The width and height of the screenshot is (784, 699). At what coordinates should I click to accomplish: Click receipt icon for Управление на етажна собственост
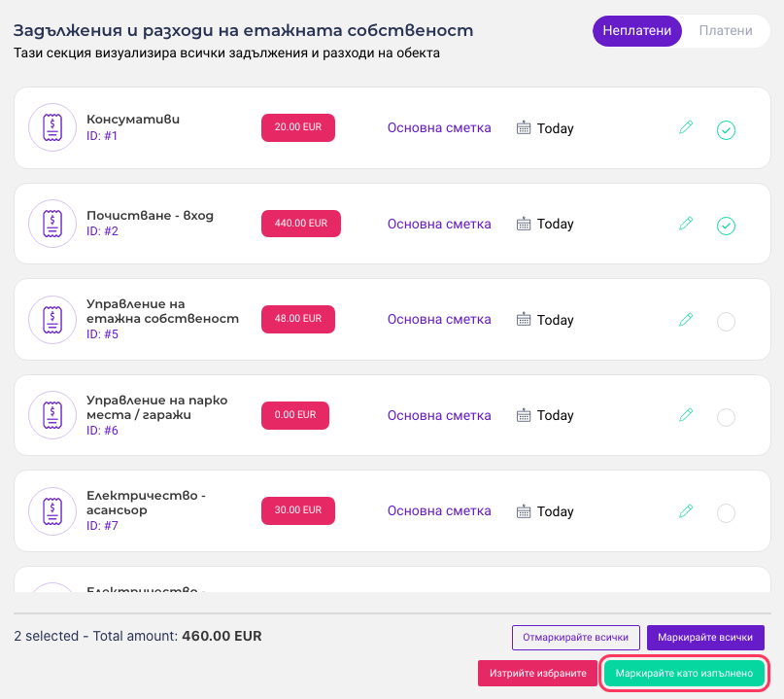tap(52, 319)
